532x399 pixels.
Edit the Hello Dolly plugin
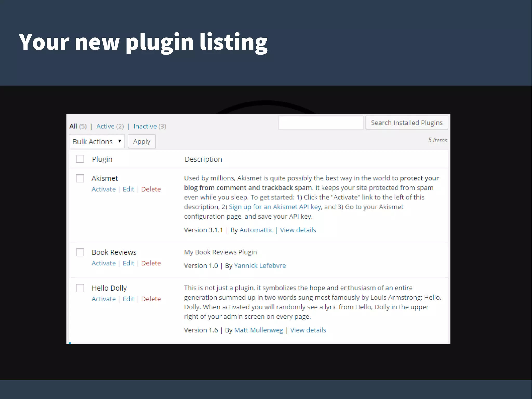click(128, 299)
